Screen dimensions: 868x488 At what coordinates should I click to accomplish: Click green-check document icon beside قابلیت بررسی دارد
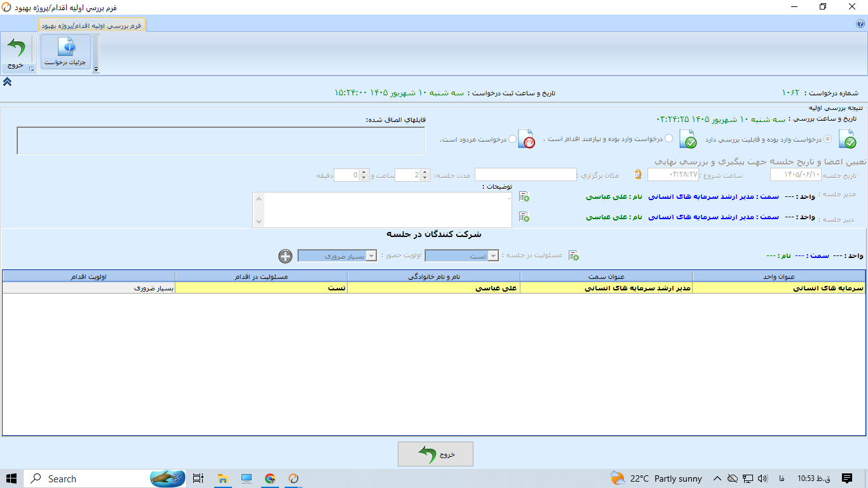click(x=847, y=139)
